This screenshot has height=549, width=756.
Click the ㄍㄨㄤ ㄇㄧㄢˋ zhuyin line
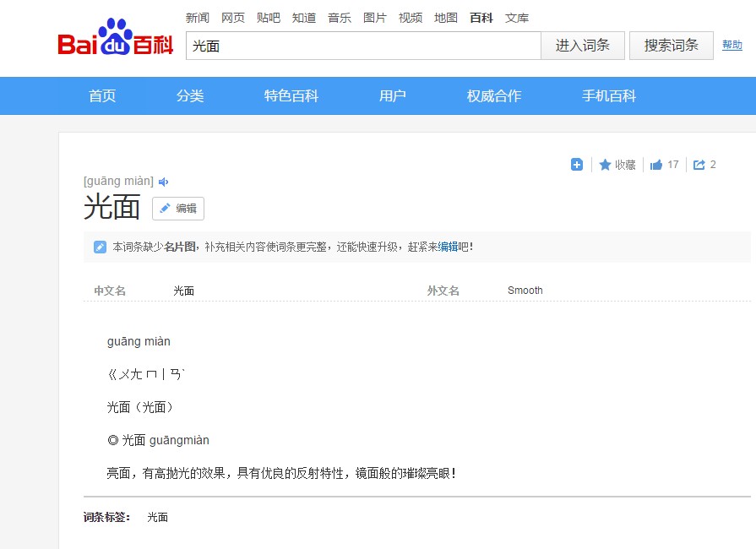pos(146,374)
